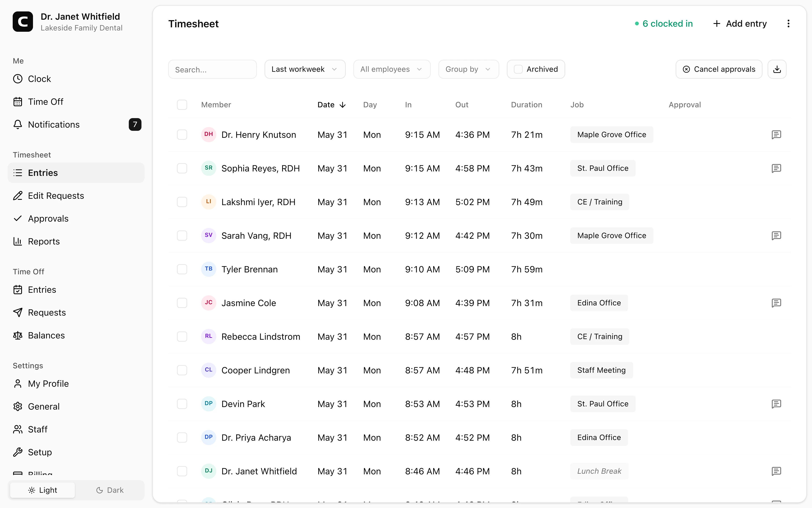Image resolution: width=812 pixels, height=508 pixels.
Task: Select Sophia Reyes's row checkbox
Action: [x=182, y=168]
